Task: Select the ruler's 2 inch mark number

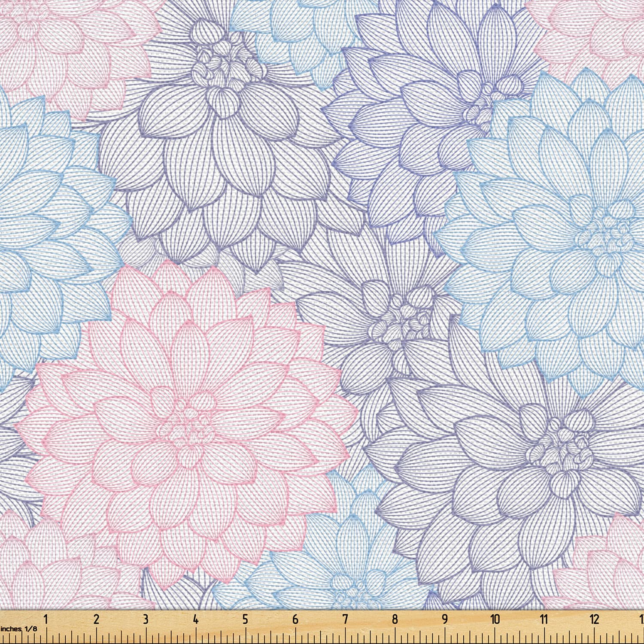Action: coord(96,619)
